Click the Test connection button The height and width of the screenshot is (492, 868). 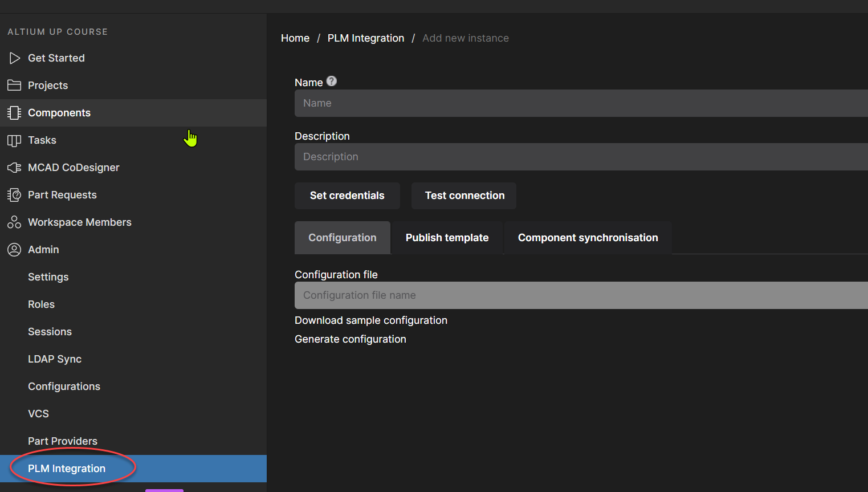pyautogui.click(x=464, y=196)
